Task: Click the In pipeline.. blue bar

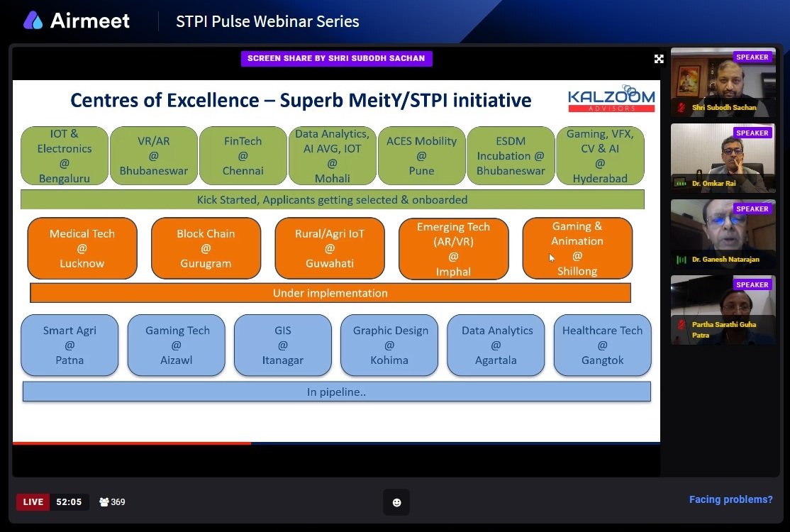Action: coord(337,392)
